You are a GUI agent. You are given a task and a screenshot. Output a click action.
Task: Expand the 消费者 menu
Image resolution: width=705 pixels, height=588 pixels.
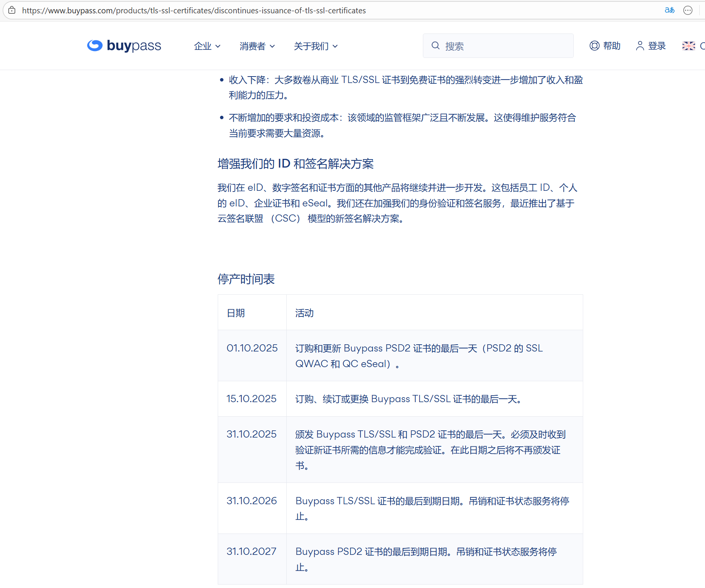click(x=257, y=46)
